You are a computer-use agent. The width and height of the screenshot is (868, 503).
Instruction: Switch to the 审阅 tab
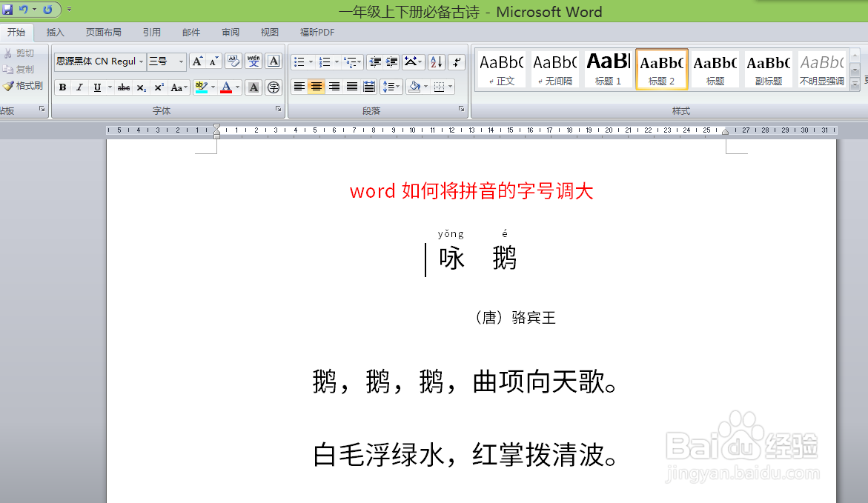[231, 32]
